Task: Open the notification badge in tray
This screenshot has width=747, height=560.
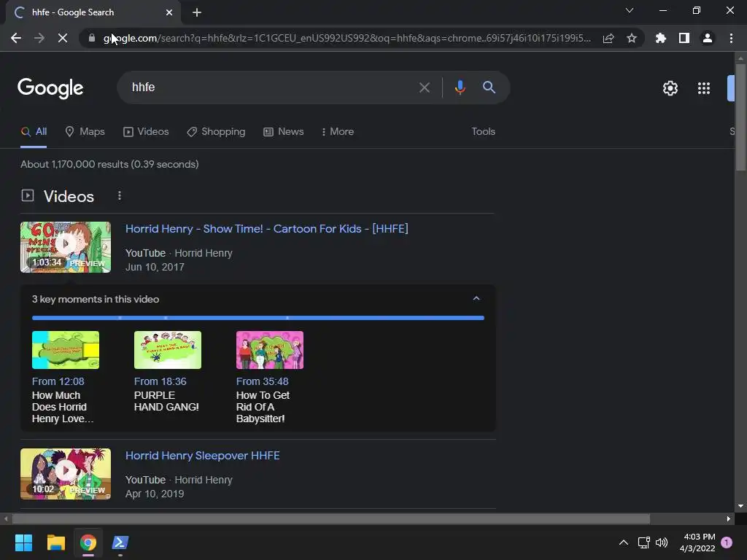Action: (x=727, y=542)
